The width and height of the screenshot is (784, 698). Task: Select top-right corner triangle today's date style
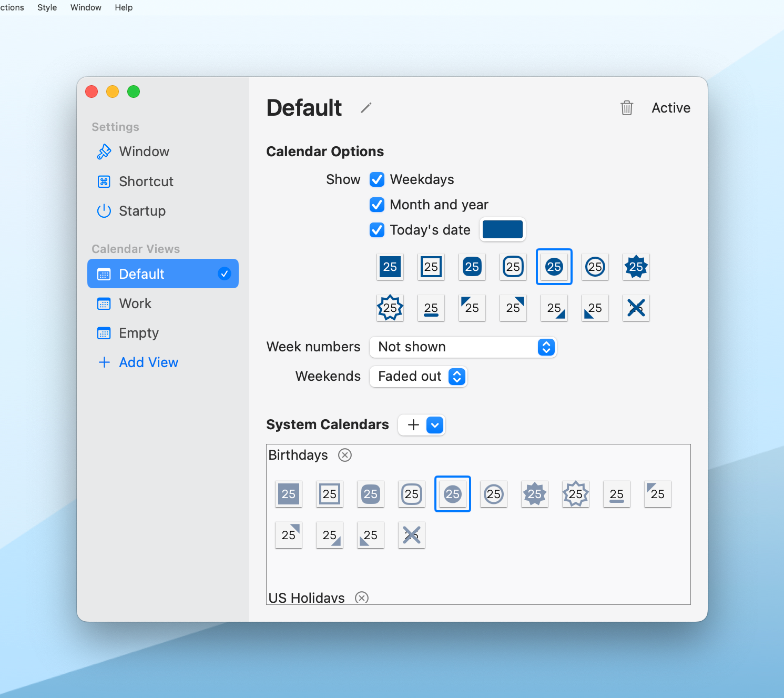tap(513, 308)
